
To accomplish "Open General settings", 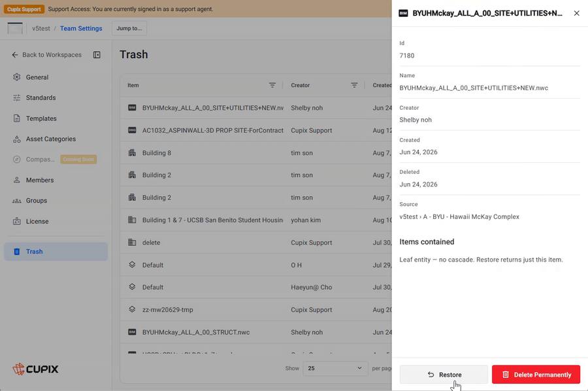I will tap(56, 77).
